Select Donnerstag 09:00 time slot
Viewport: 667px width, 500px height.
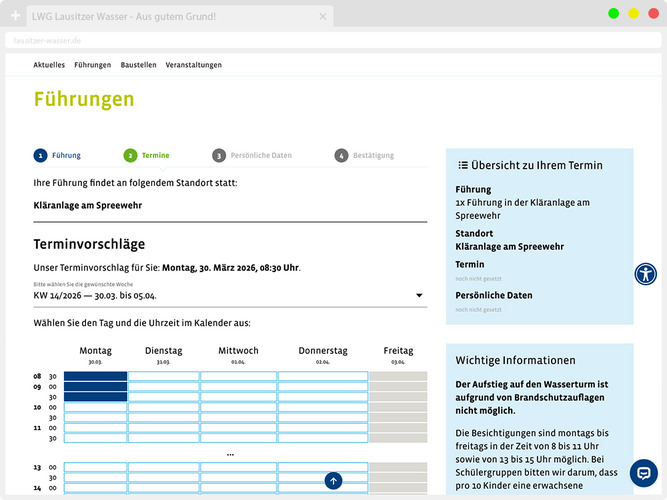click(322, 386)
